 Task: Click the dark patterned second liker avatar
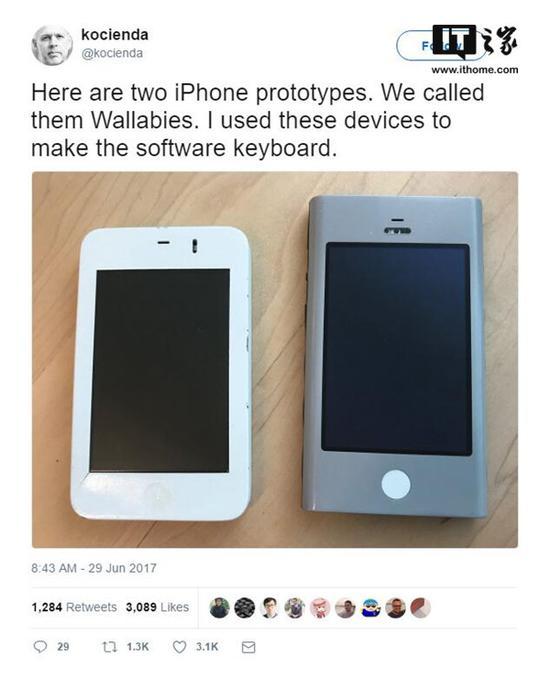[245, 608]
